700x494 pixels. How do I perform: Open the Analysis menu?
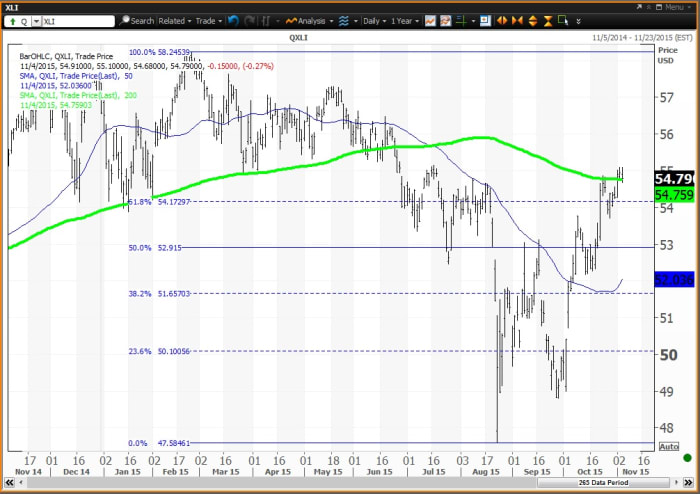click(x=309, y=21)
